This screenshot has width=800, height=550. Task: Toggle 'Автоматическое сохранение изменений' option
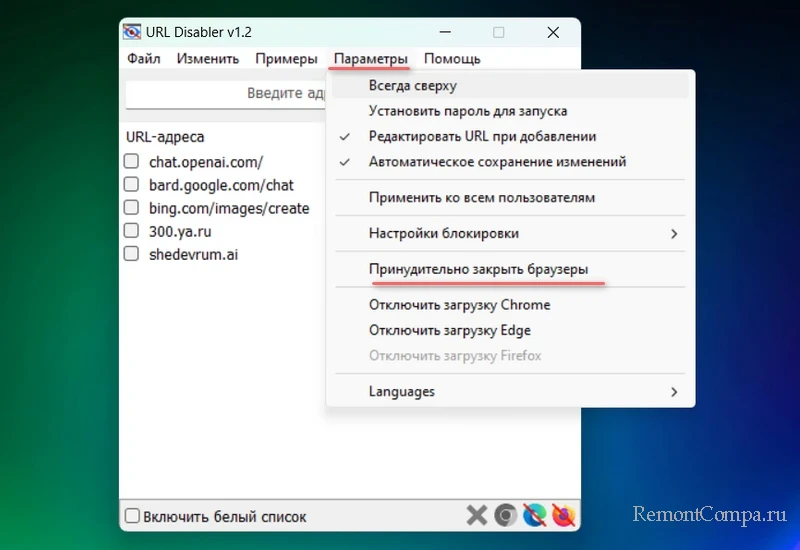click(x=497, y=161)
